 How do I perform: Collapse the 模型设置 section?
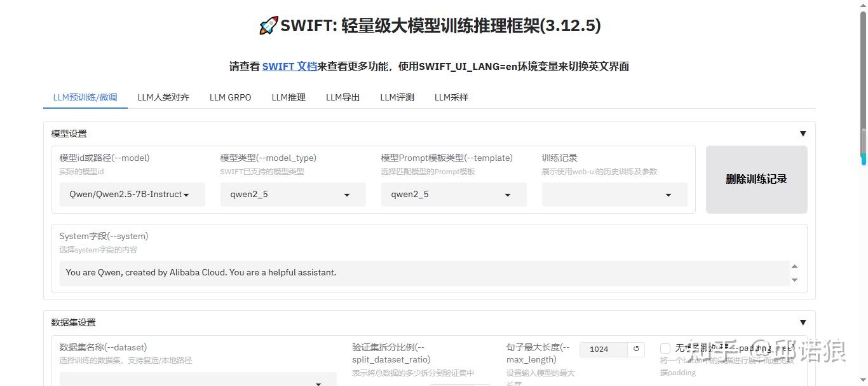803,134
